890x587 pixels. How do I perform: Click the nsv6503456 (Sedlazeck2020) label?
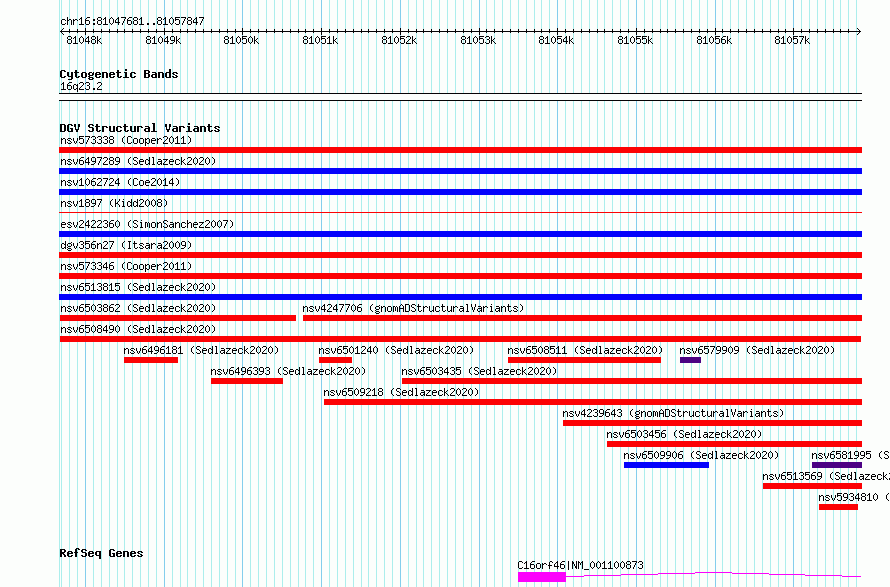[x=684, y=434]
